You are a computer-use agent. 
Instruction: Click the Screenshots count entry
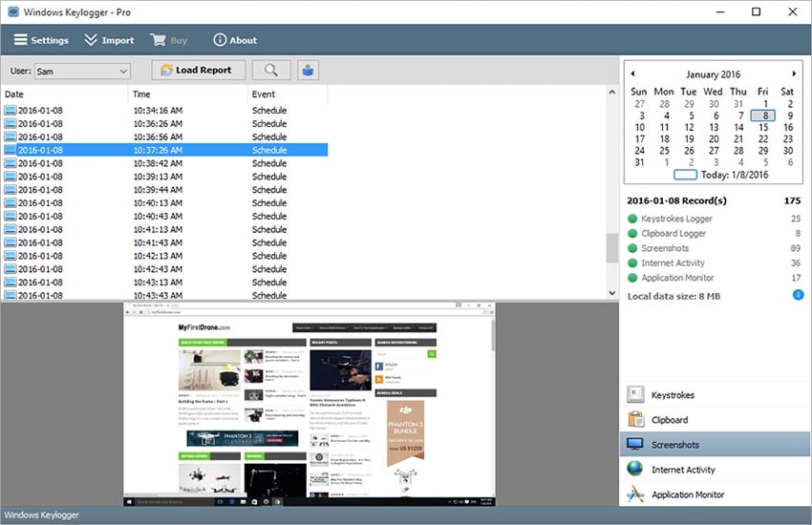click(x=795, y=248)
